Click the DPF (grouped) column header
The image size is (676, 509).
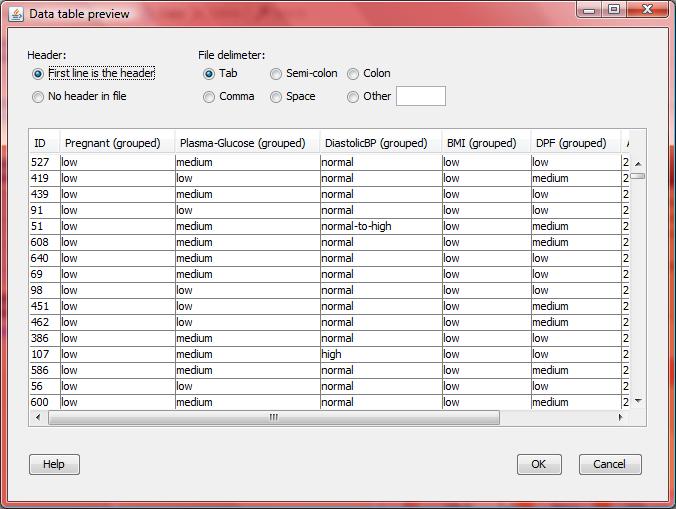click(x=576, y=143)
